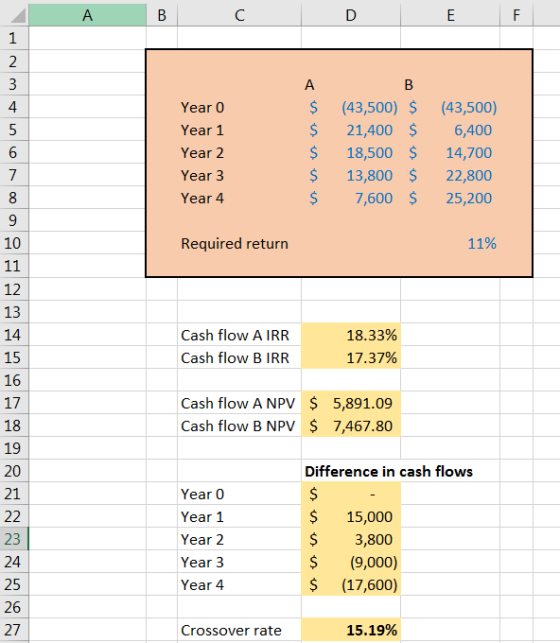The height and width of the screenshot is (643, 560).
Task: Click the 'Difference in cash flows' heading
Action: coord(389,472)
